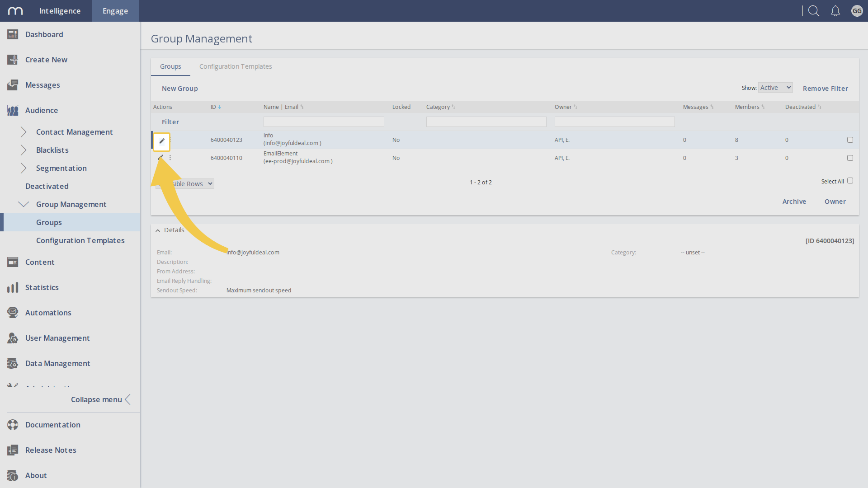The width and height of the screenshot is (868, 488).
Task: Click the Name | Email filter input
Action: [x=324, y=122]
